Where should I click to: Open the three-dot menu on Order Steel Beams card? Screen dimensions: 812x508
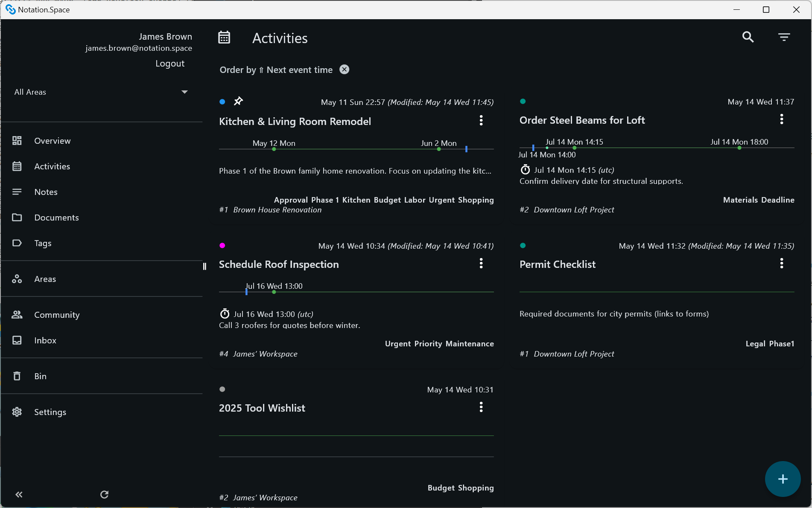click(x=782, y=119)
